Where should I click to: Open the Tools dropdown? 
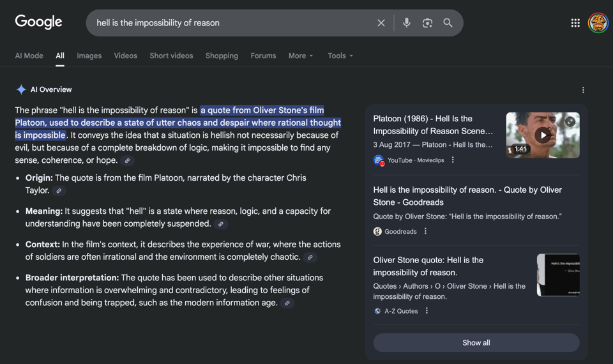[340, 56]
